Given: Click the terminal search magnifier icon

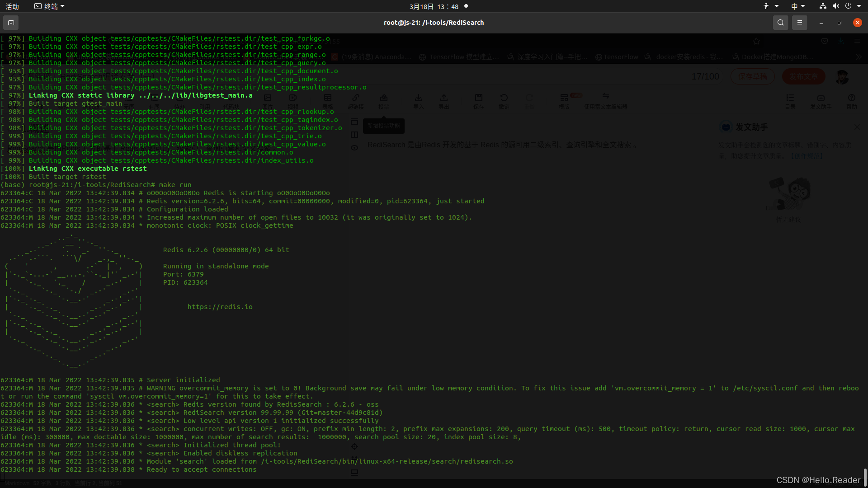Looking at the screenshot, I should click(x=780, y=23).
